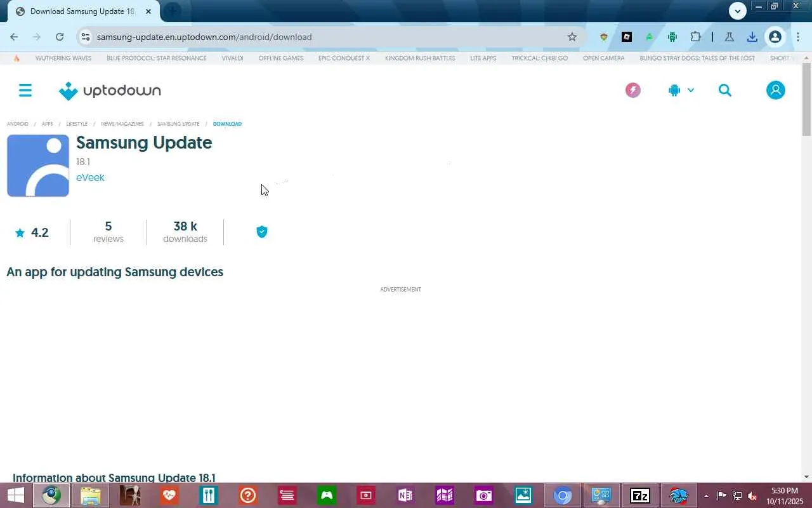This screenshot has height=508, width=812.
Task: Open the green triangle extension icon
Action: pos(650,37)
